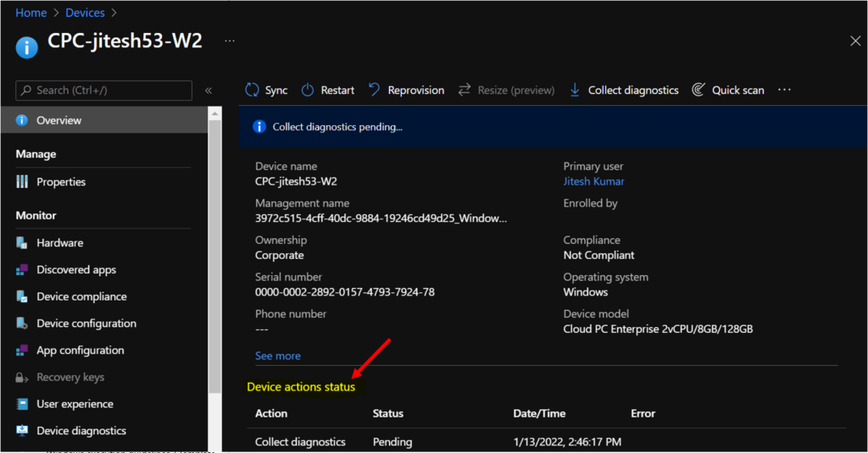This screenshot has height=453, width=868.
Task: Click the Collect diagnostics download icon
Action: click(x=575, y=90)
